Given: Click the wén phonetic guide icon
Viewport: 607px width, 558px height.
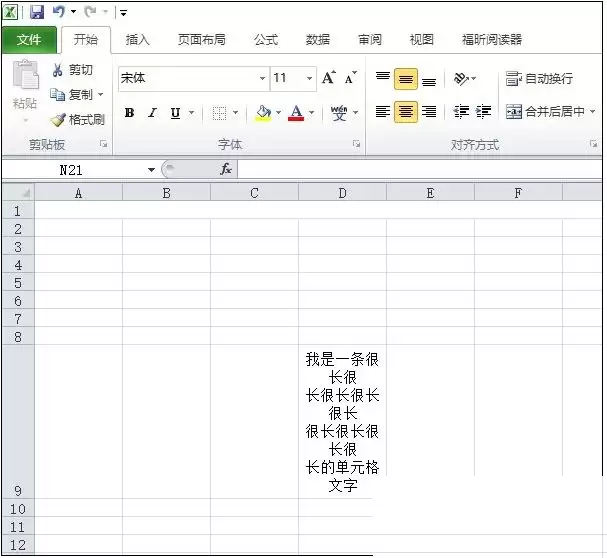Looking at the screenshot, I should 339,113.
